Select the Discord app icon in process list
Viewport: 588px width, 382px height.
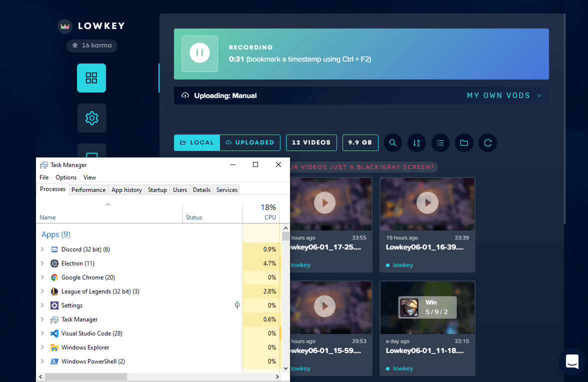tap(54, 249)
